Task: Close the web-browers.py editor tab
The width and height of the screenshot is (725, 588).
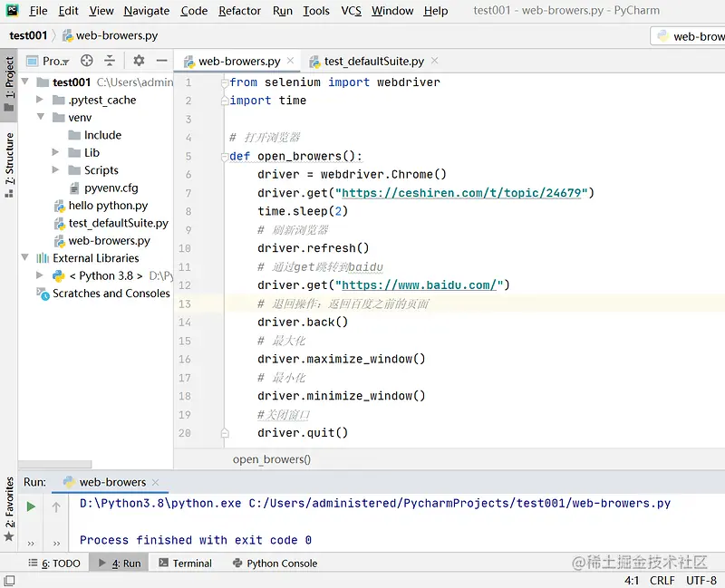Action: [x=290, y=61]
